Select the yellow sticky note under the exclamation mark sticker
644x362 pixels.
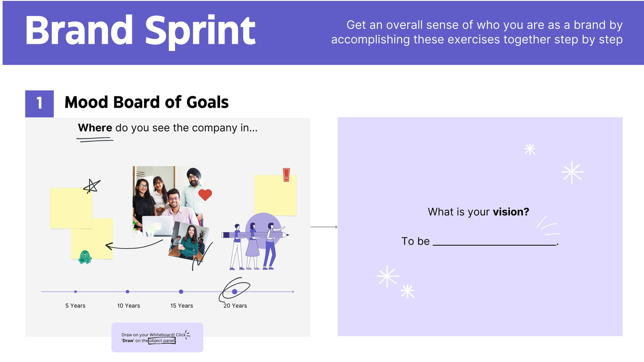click(x=275, y=195)
